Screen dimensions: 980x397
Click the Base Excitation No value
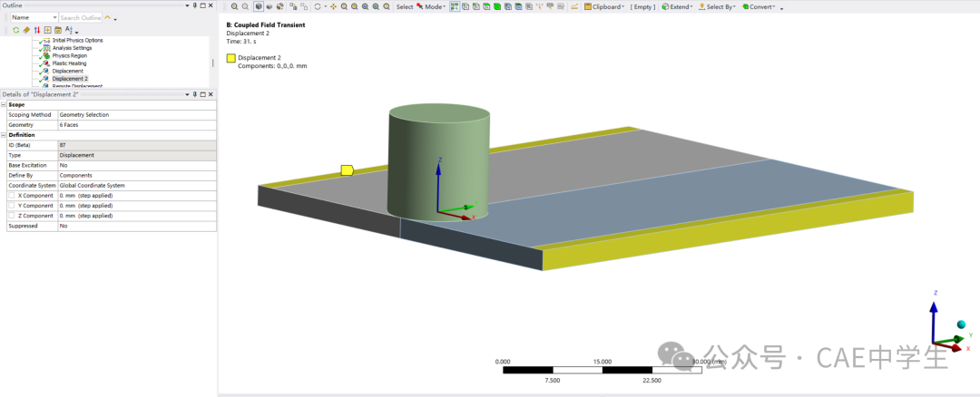137,165
